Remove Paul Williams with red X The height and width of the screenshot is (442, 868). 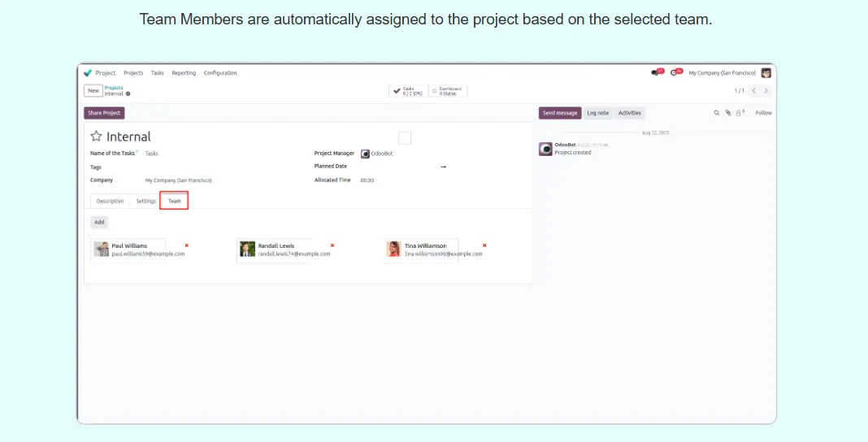tap(186, 245)
